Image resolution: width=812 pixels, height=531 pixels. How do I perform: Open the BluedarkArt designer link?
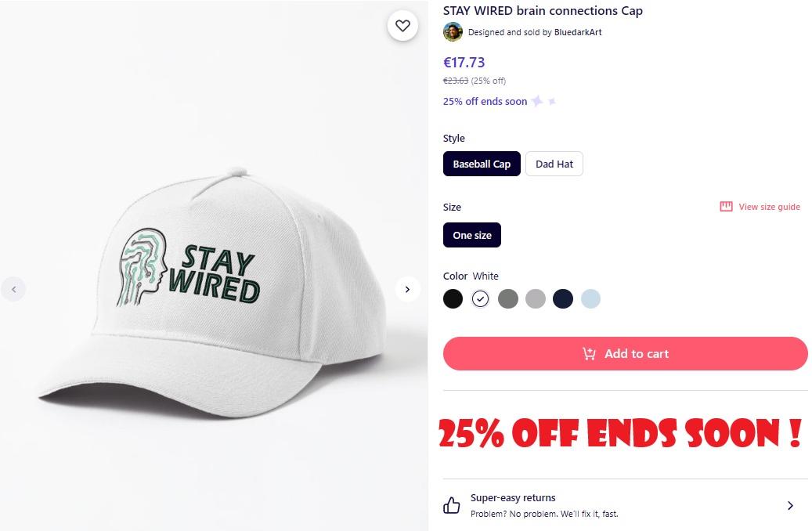[x=578, y=32]
